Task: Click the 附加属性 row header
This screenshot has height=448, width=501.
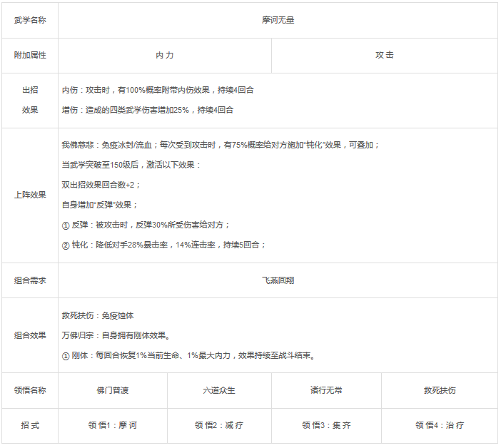Action: tap(30, 56)
